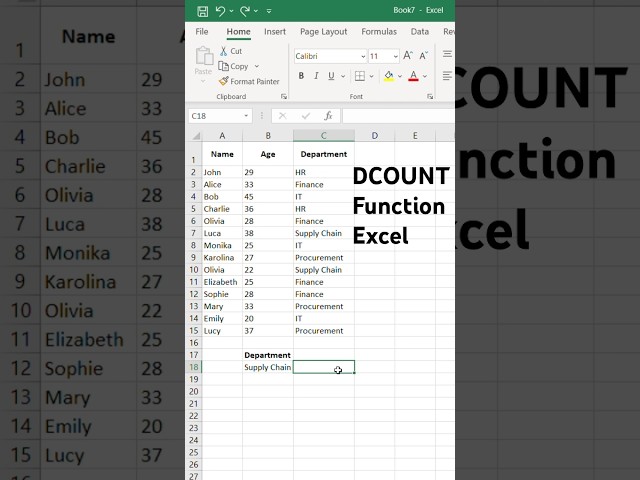Click Cancel X in formula bar
Screen dimensions: 640x480
click(282, 116)
